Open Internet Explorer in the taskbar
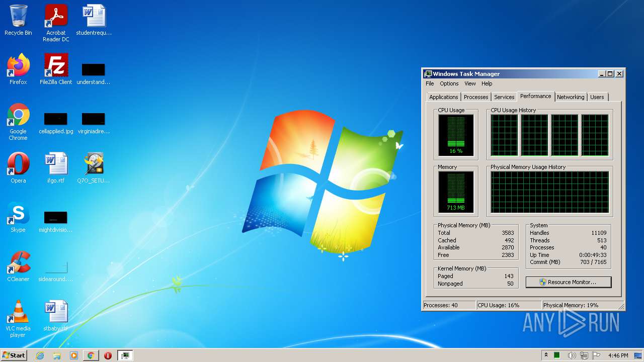 (x=40, y=355)
